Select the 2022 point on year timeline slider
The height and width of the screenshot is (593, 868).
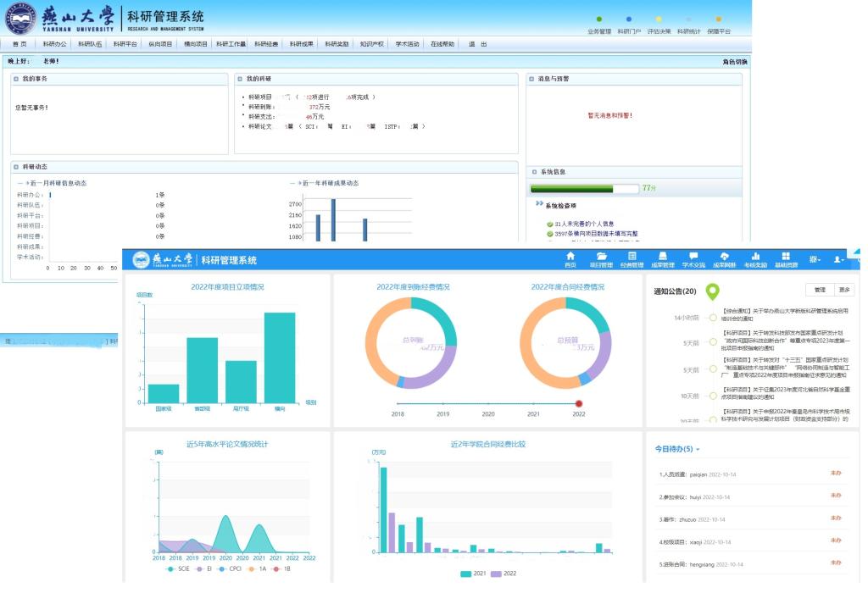(x=579, y=403)
